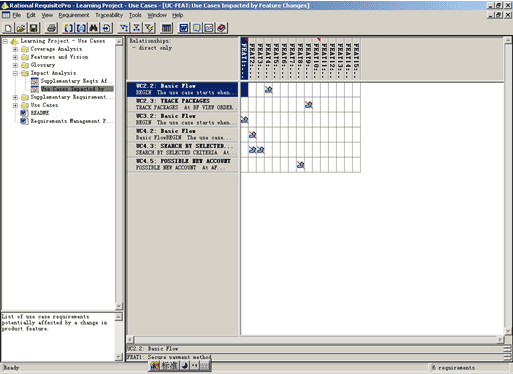Expand the Coverage Analysis folder
Viewport: 513px width, 374px height.
tap(15, 49)
